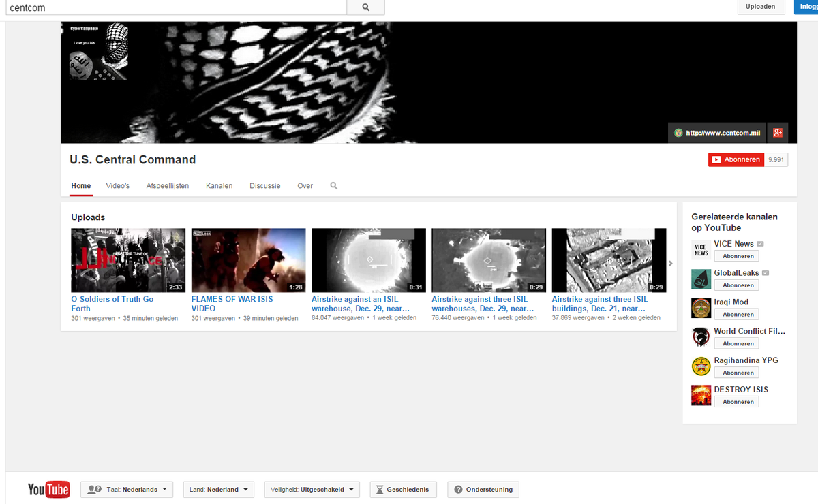
Task: Open the ISIL buildings Dec. 21 thumbnail
Action: pos(609,260)
